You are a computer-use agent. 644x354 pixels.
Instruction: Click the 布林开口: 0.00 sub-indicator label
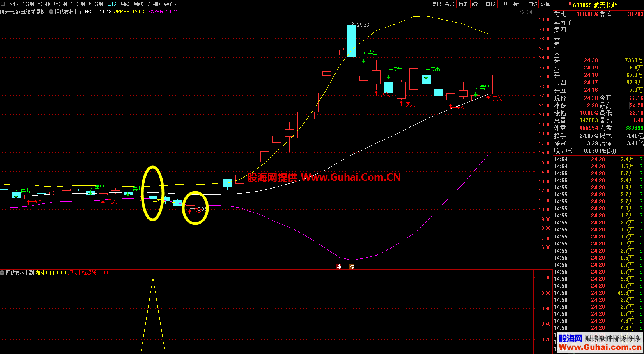point(51,273)
